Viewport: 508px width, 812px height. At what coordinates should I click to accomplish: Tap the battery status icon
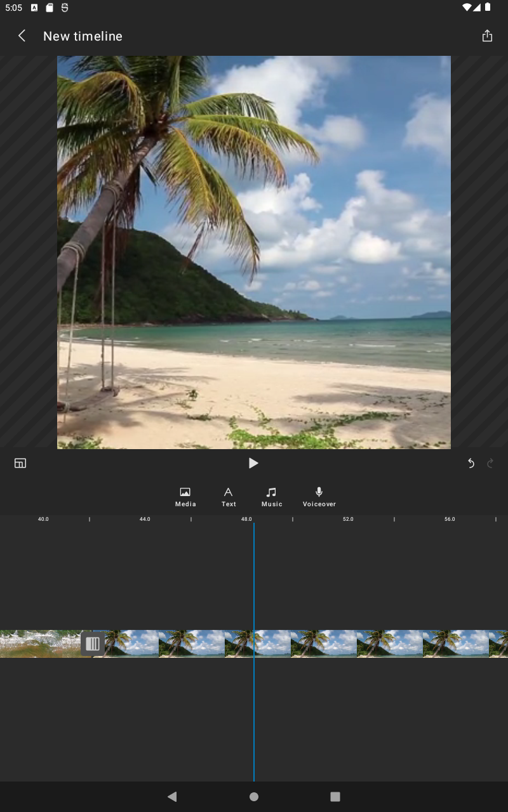coord(488,8)
